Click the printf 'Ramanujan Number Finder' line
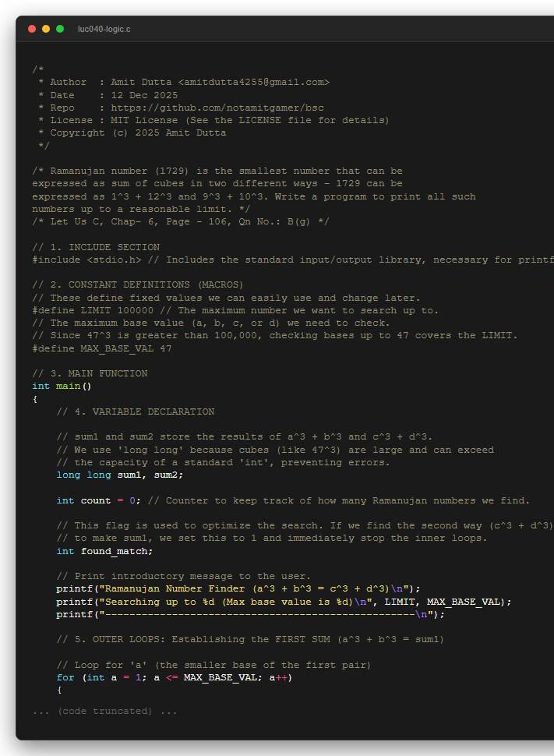This screenshot has height=756, width=554. click(x=238, y=588)
